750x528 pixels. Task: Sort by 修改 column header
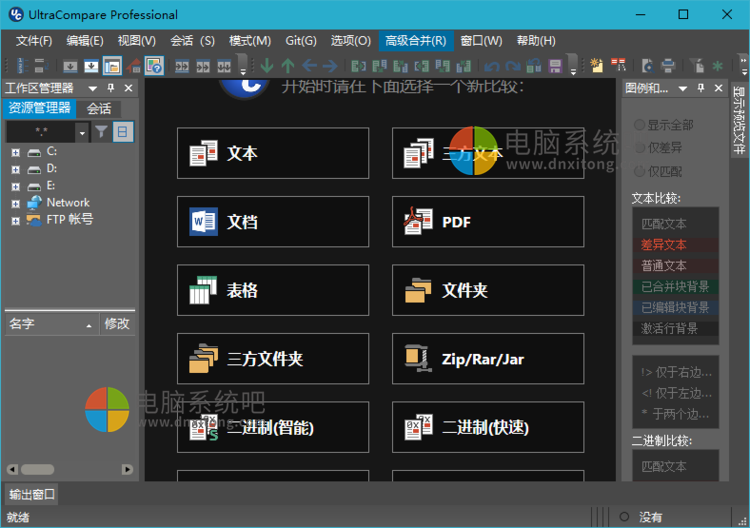[117, 324]
